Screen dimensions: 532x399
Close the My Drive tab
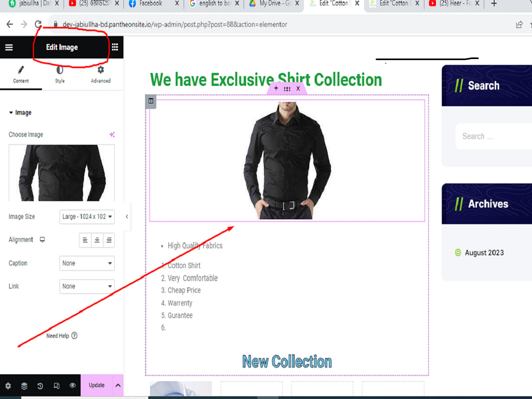click(x=297, y=3)
